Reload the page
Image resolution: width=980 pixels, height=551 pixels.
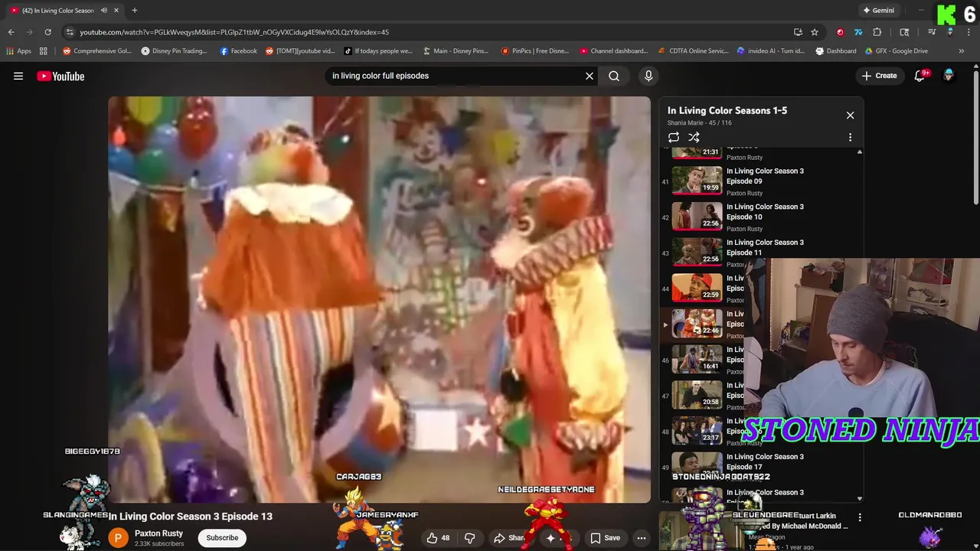point(47,32)
